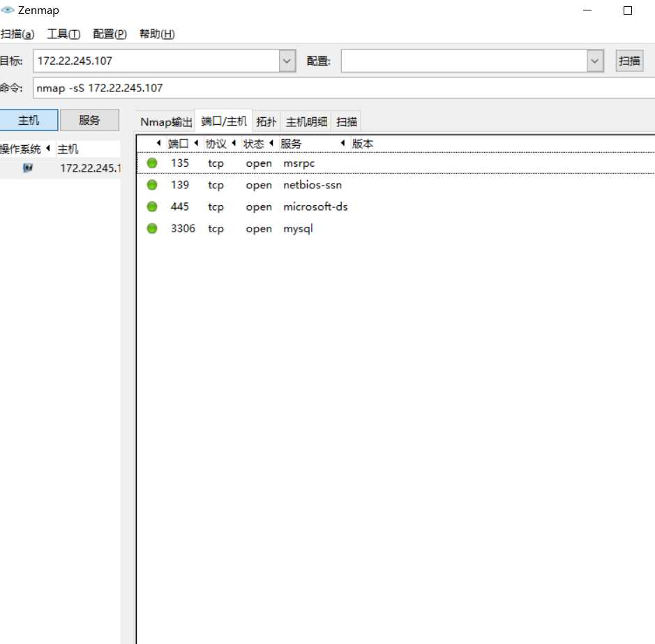Open the 帮助(H) menu
Screen dimensions: 655x644
click(157, 34)
